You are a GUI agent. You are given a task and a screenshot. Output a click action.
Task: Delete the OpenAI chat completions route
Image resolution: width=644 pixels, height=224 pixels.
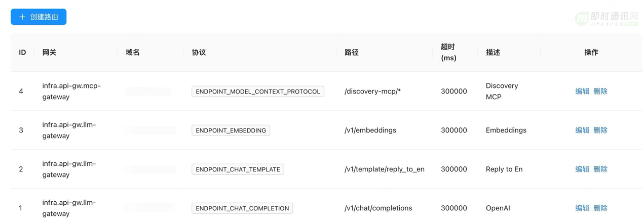click(x=600, y=208)
